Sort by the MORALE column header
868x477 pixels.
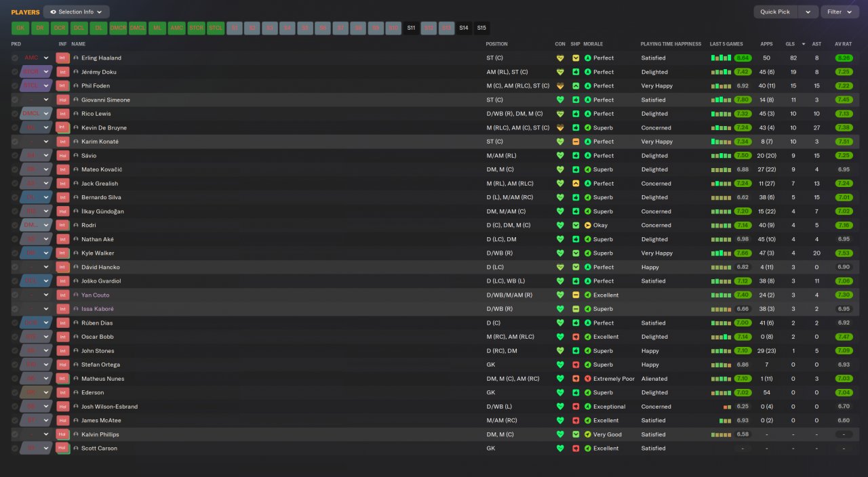click(x=593, y=44)
